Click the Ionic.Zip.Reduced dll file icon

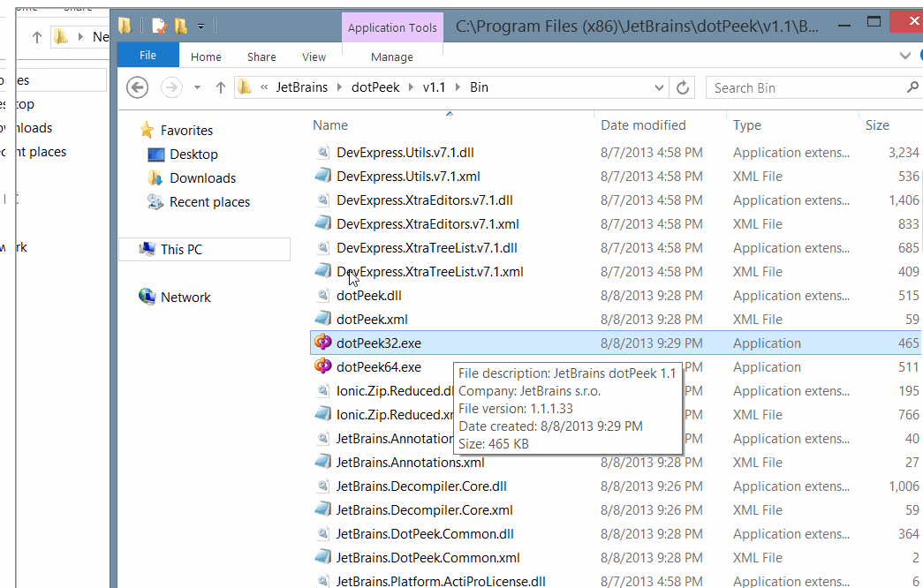322,390
